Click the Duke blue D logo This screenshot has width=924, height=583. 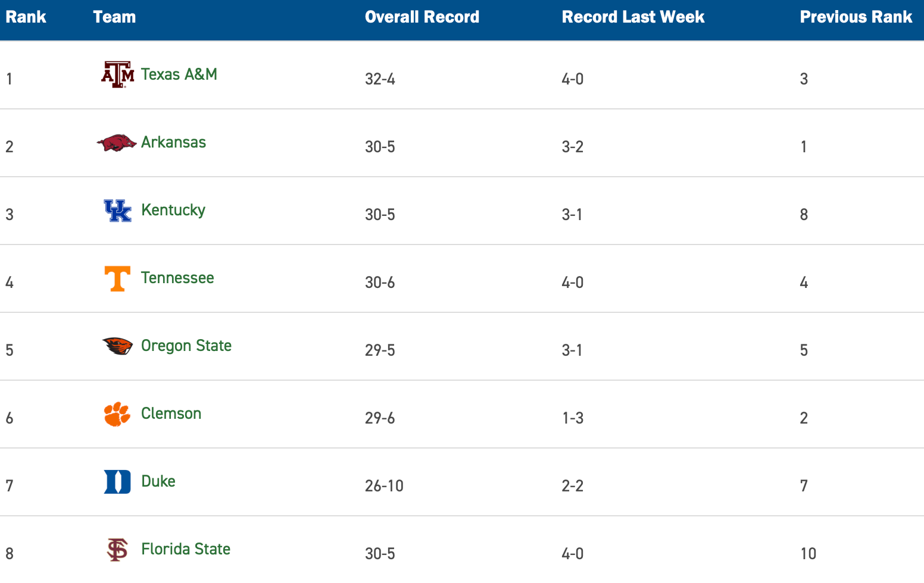(117, 482)
